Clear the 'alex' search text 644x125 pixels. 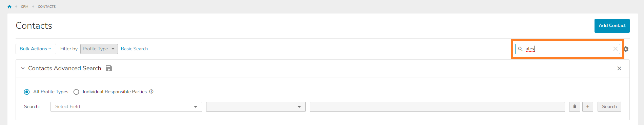pyautogui.click(x=615, y=49)
